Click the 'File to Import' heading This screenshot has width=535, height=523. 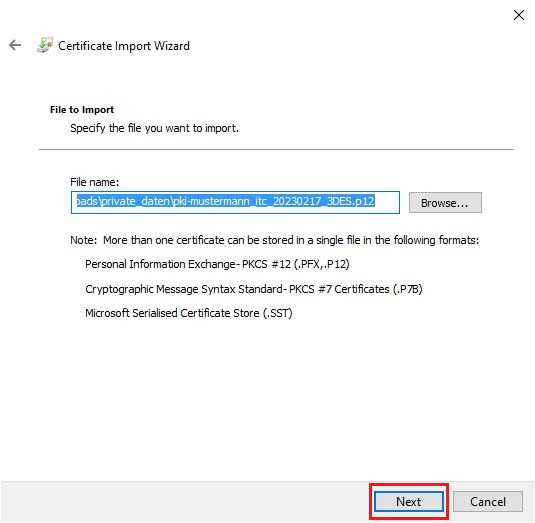[x=82, y=110]
